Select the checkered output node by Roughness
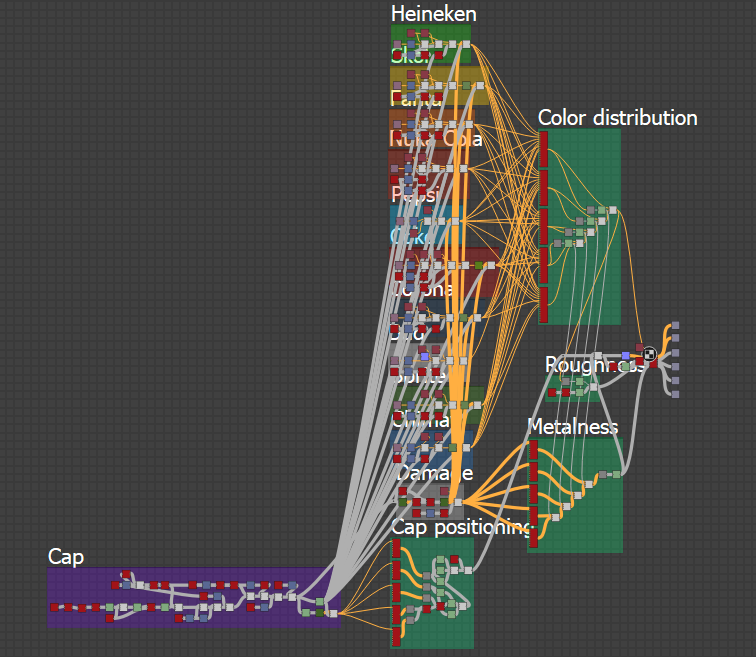 coord(649,354)
